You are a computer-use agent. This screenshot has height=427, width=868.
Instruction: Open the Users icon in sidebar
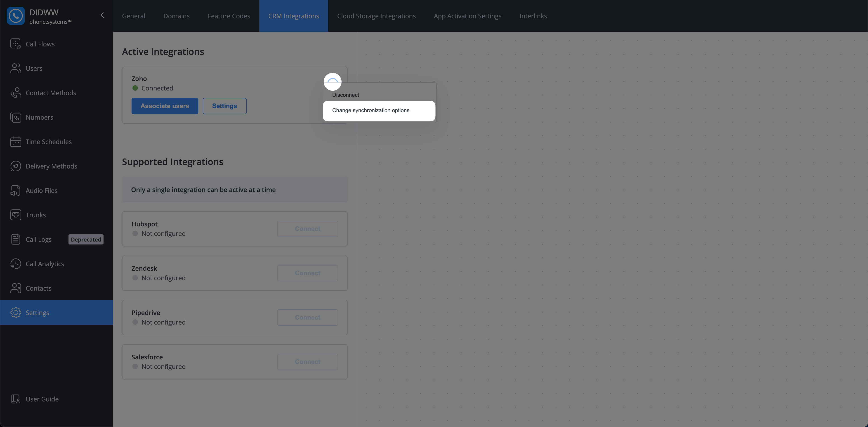16,68
